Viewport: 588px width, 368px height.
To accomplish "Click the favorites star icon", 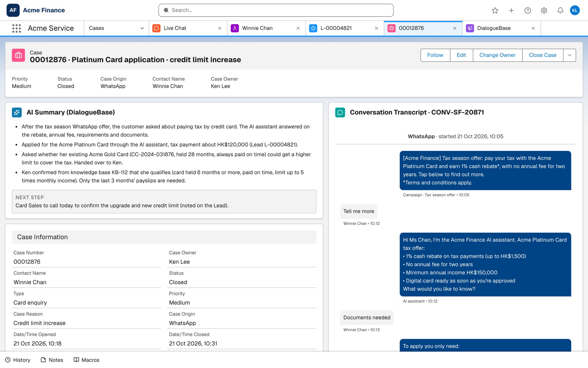I will tap(495, 10).
